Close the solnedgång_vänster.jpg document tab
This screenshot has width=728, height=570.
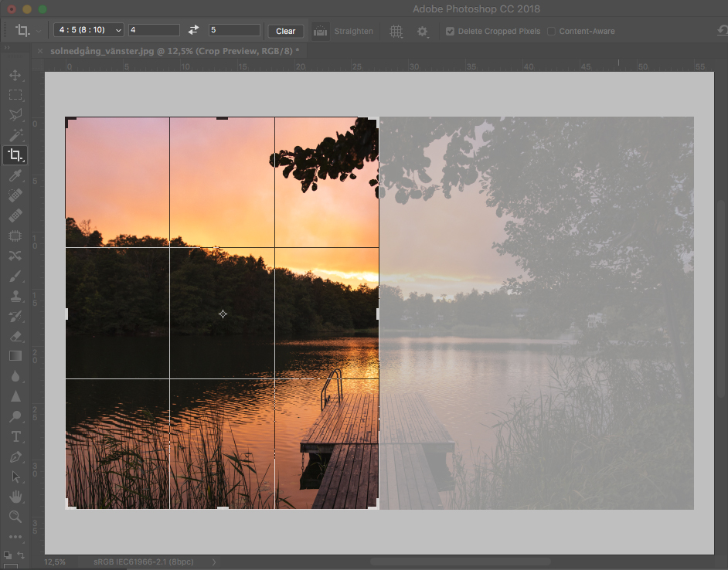(x=40, y=51)
